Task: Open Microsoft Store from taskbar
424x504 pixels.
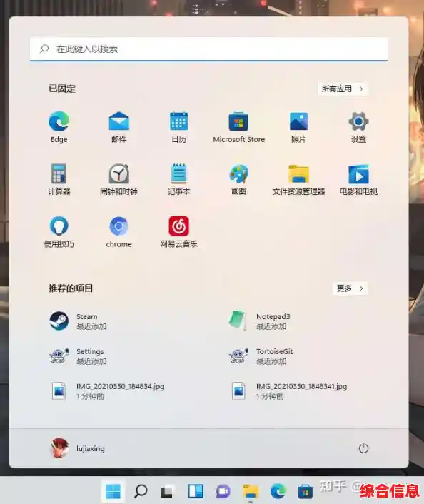Action: pyautogui.click(x=305, y=491)
